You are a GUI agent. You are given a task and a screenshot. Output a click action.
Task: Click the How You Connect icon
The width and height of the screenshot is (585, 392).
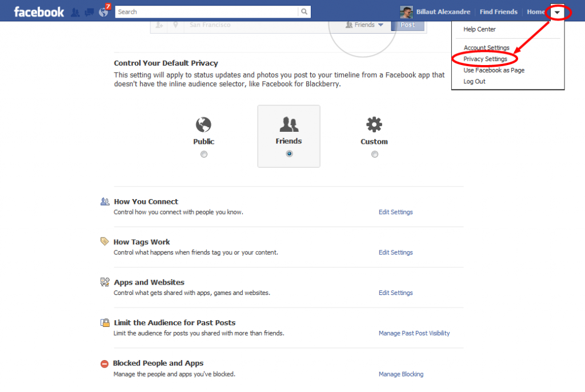click(105, 201)
